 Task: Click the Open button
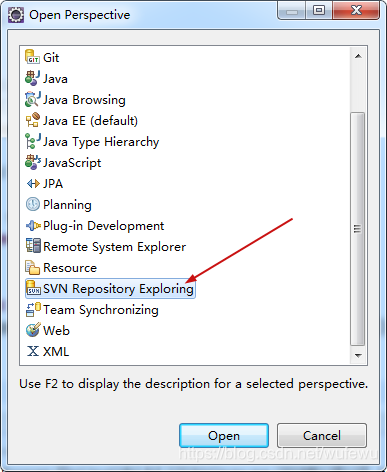[224, 436]
